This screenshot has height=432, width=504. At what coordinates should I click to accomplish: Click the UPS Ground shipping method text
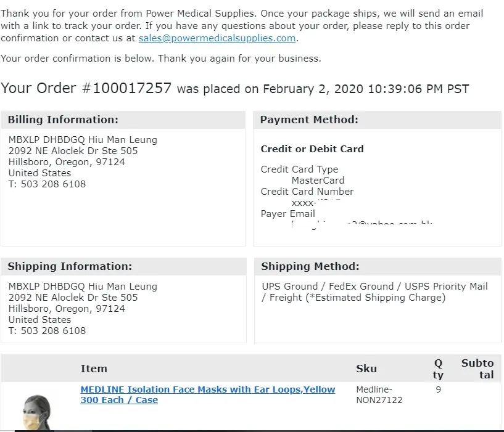coord(288,287)
